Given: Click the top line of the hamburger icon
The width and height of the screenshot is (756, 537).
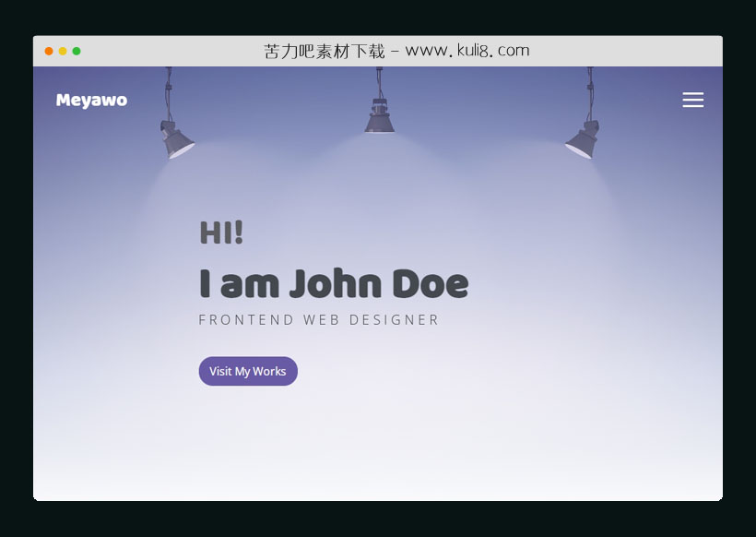Looking at the screenshot, I should coord(693,92).
